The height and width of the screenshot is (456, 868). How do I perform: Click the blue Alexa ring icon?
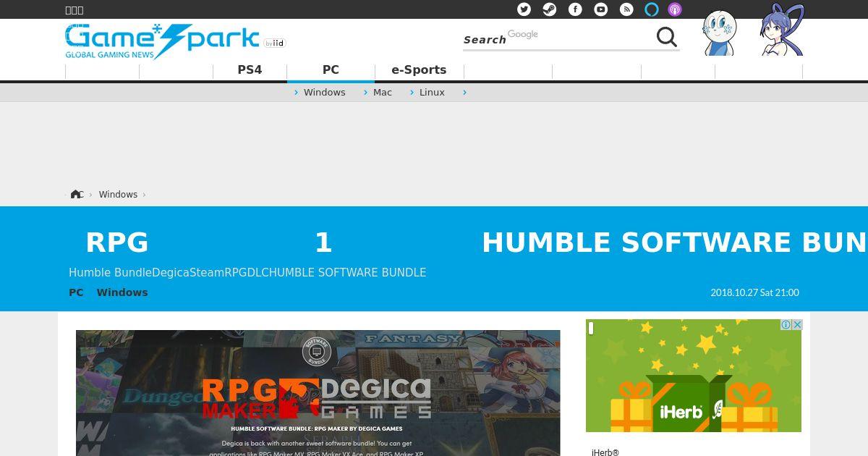click(652, 9)
